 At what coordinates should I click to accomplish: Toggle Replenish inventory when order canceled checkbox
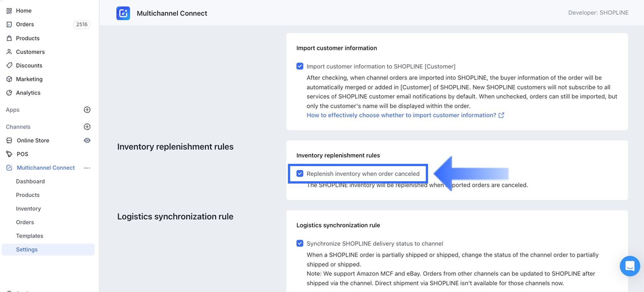point(300,174)
